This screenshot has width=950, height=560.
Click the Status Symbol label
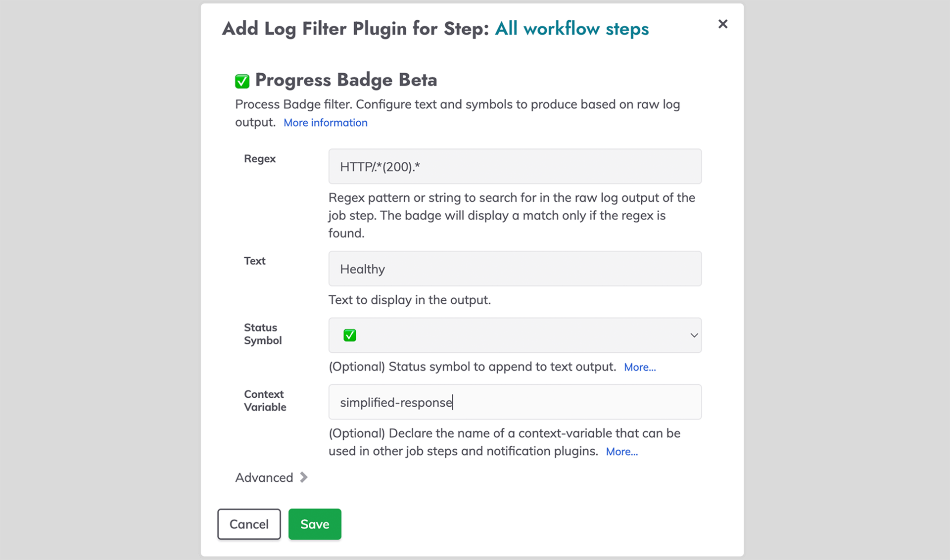262,334
